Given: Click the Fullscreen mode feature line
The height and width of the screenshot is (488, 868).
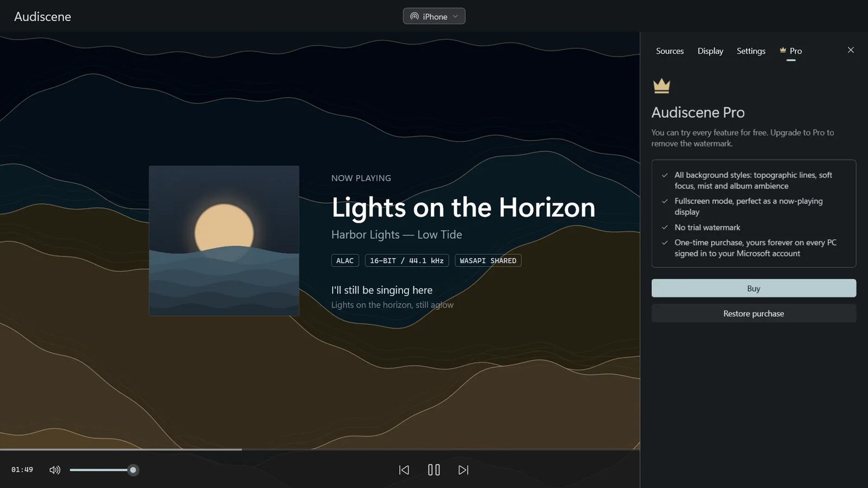Looking at the screenshot, I should (x=749, y=207).
